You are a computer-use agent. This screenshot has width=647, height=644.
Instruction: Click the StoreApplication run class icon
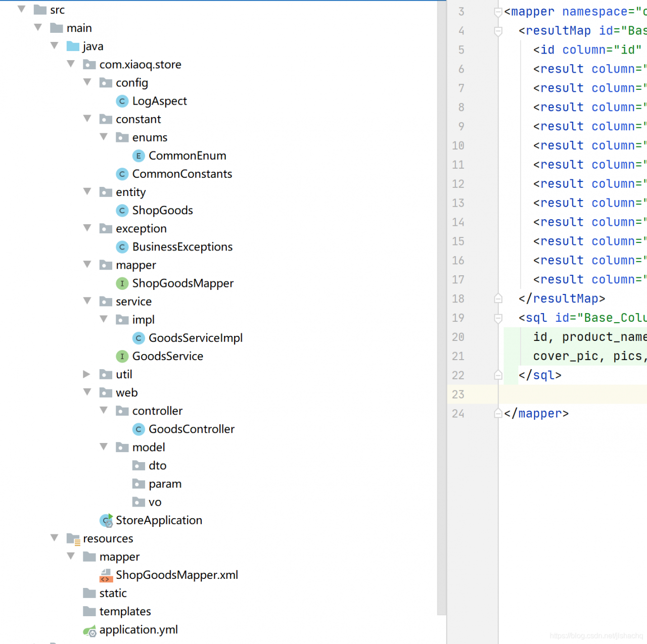pos(106,520)
